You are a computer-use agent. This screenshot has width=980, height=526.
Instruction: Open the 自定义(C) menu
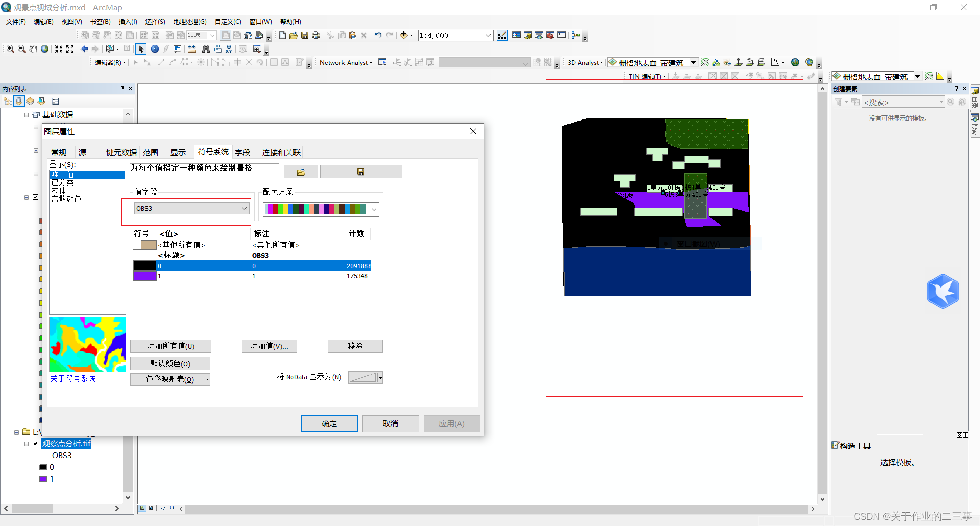coord(228,22)
